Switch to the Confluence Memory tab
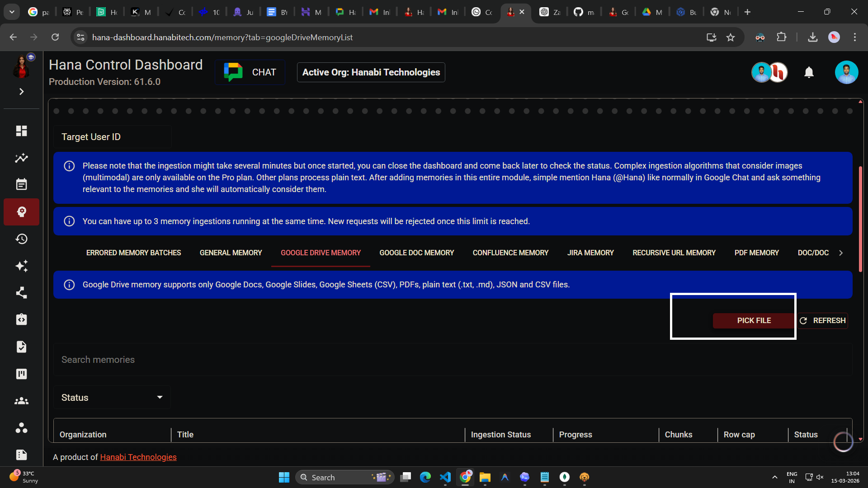This screenshot has width=868, height=488. coord(510,253)
